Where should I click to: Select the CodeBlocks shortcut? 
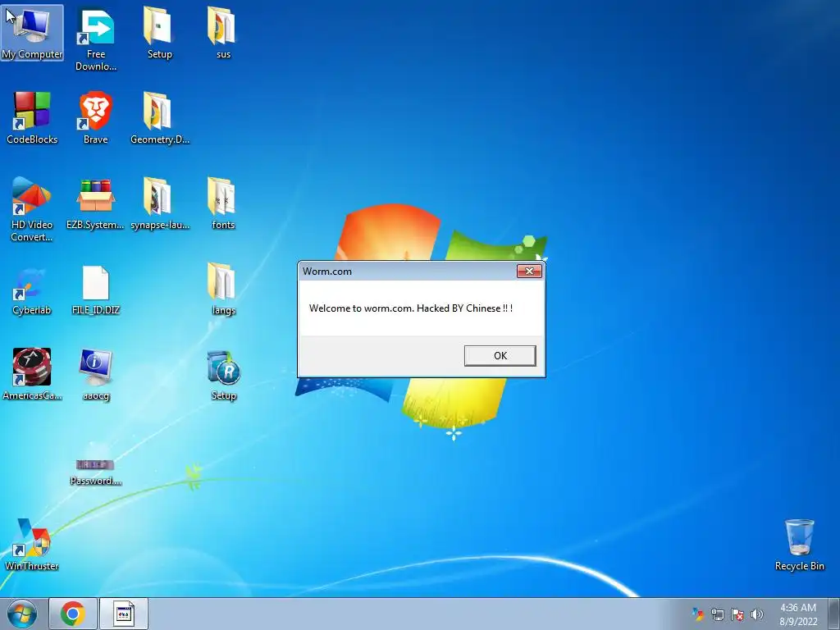click(32, 118)
